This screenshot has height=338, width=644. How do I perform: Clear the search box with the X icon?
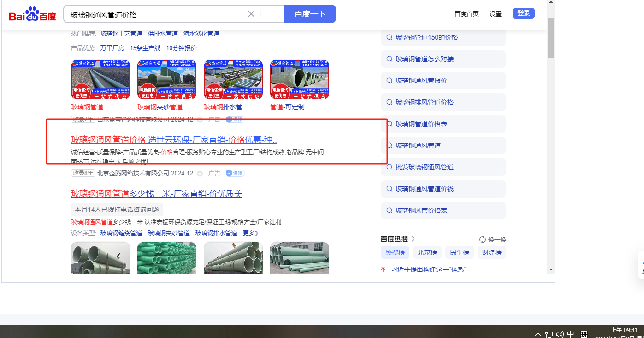tap(251, 14)
